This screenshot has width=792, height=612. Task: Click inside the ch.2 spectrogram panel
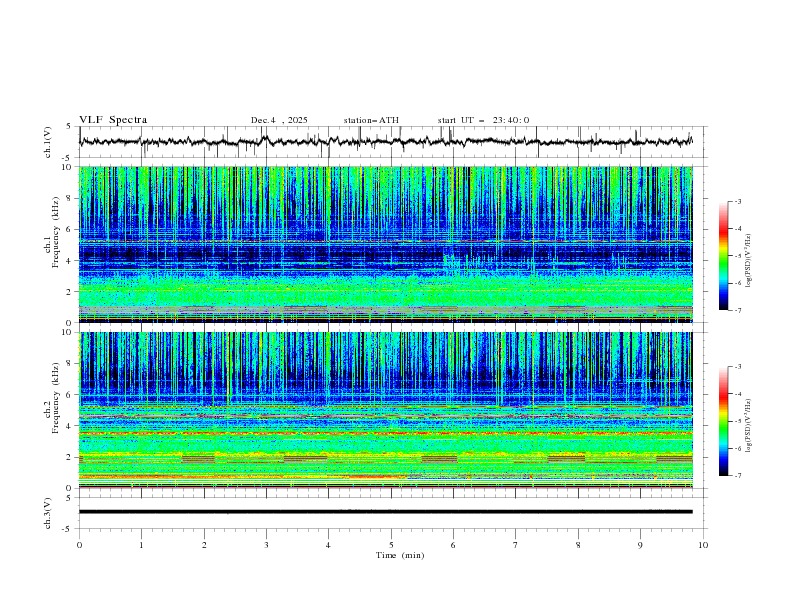(x=386, y=410)
